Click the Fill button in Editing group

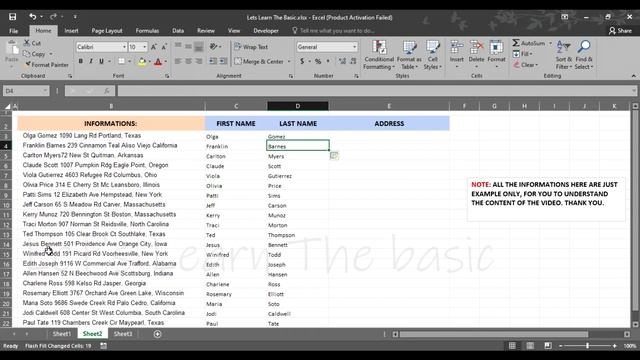523,53
